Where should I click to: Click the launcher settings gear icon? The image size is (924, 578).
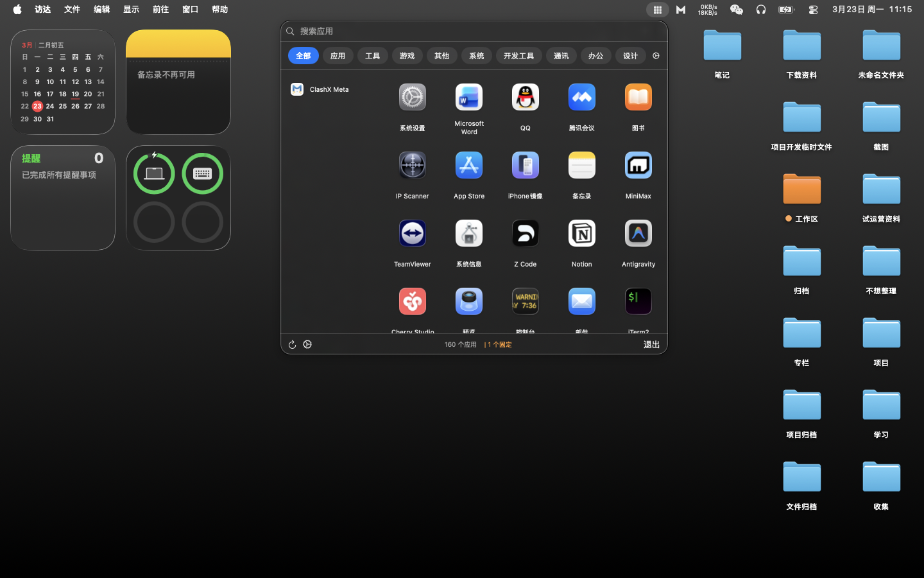click(656, 56)
